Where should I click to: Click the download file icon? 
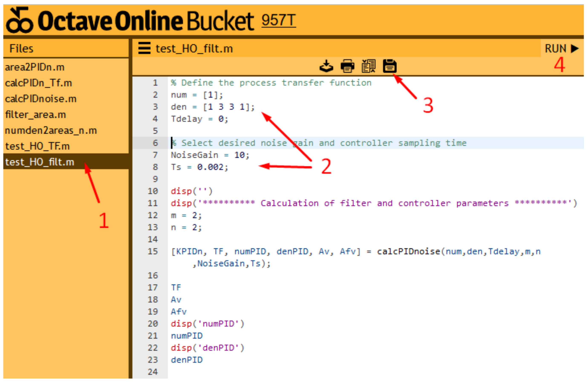tap(326, 66)
